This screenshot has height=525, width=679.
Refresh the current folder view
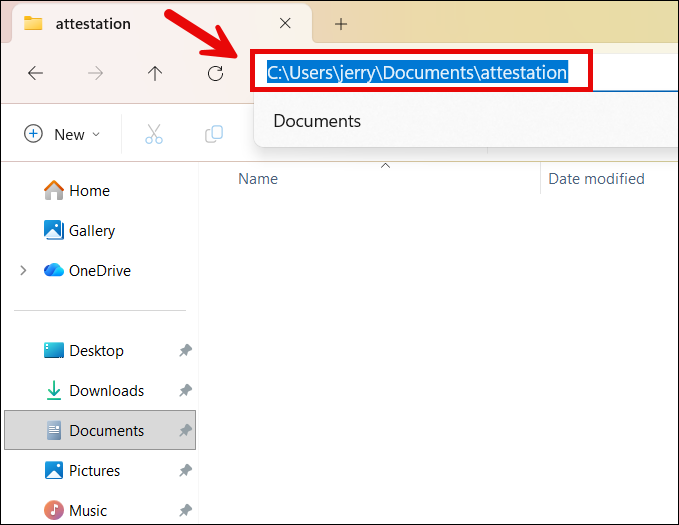[215, 73]
